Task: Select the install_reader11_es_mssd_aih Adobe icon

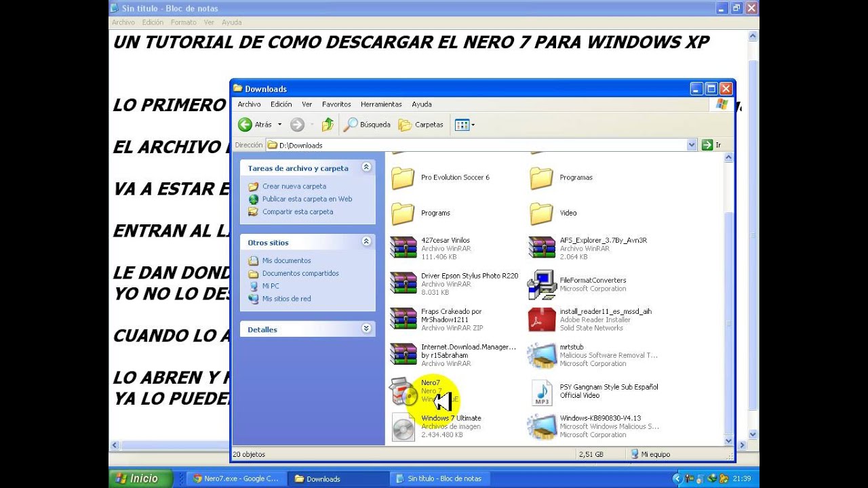Action: [541, 319]
